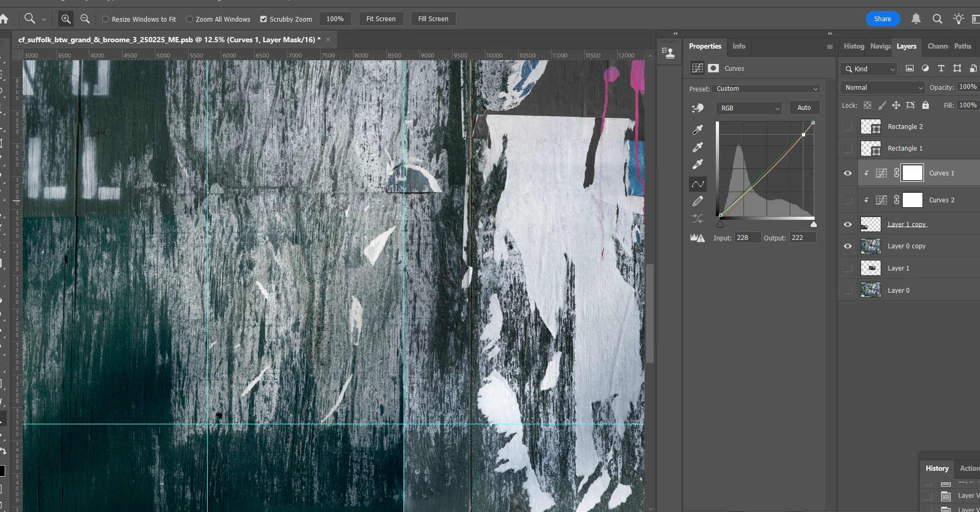Open the Zoom tool preset picker arrow
980x512 pixels.
(44, 19)
